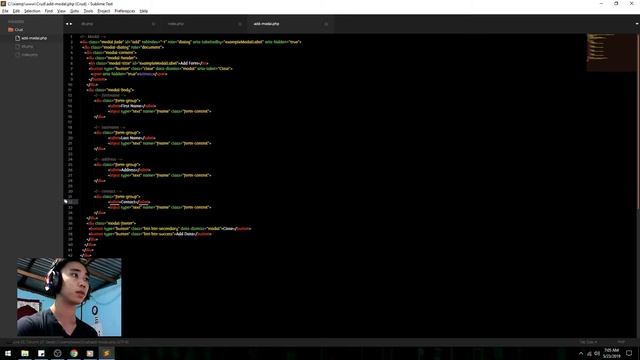The width and height of the screenshot is (640, 360).
Task: Click the modal-body div line
Action: coord(110,90)
